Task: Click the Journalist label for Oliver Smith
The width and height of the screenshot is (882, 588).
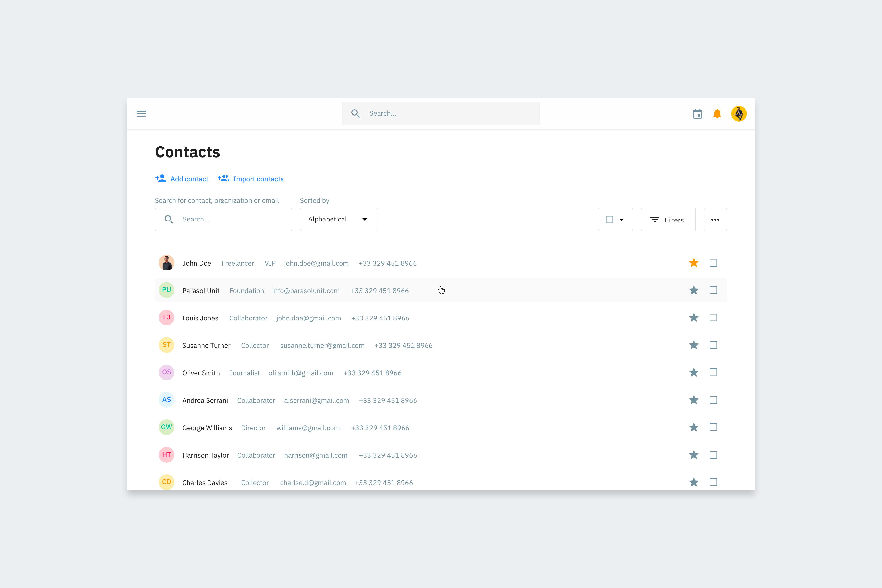Action: tap(244, 373)
